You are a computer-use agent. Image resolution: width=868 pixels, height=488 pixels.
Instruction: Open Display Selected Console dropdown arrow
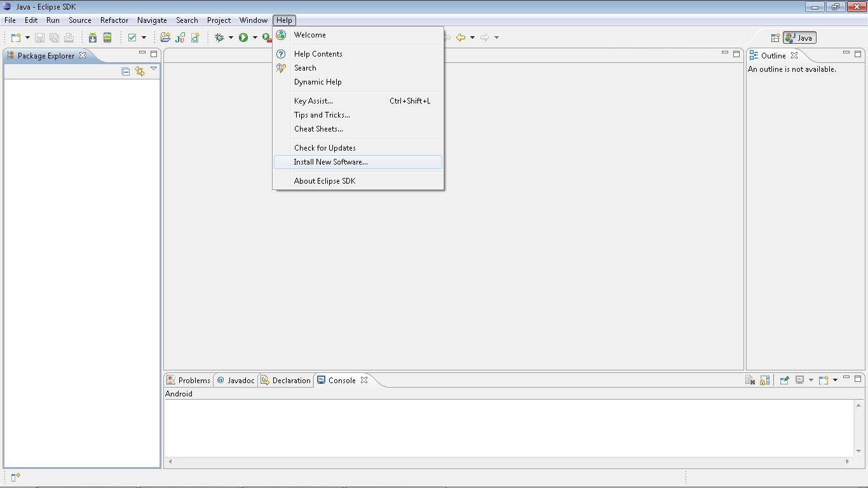[x=811, y=380]
